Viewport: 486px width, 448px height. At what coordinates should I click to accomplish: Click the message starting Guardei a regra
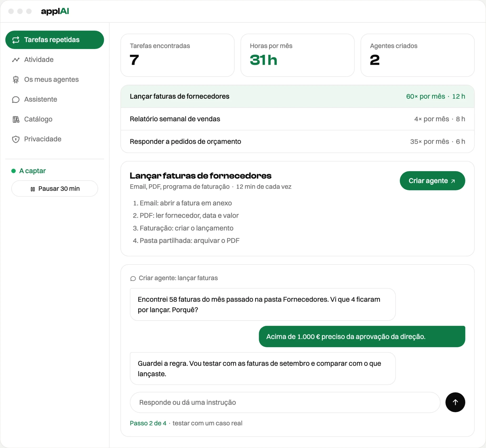tap(263, 369)
